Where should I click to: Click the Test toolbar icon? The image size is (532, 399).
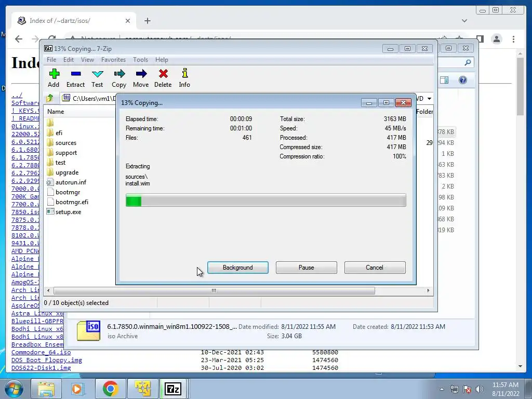pyautogui.click(x=97, y=78)
